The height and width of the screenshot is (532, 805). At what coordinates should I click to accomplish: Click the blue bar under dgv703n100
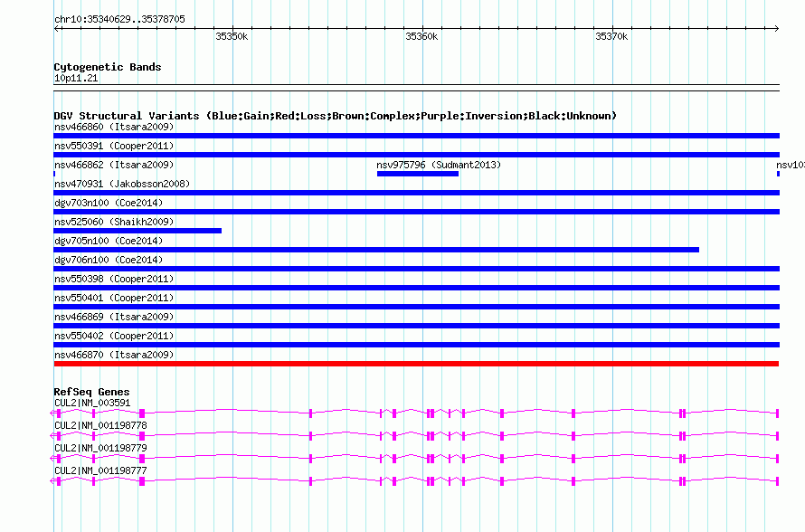[x=416, y=212]
